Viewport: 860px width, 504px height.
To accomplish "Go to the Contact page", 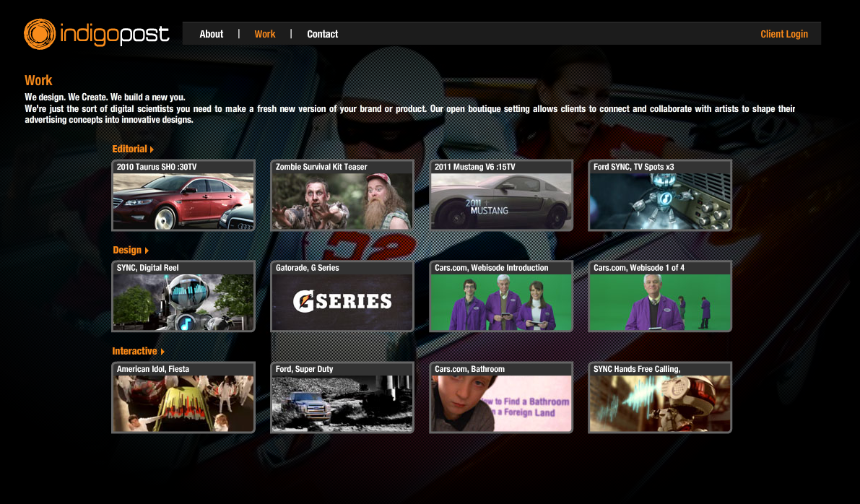I will click(x=323, y=34).
